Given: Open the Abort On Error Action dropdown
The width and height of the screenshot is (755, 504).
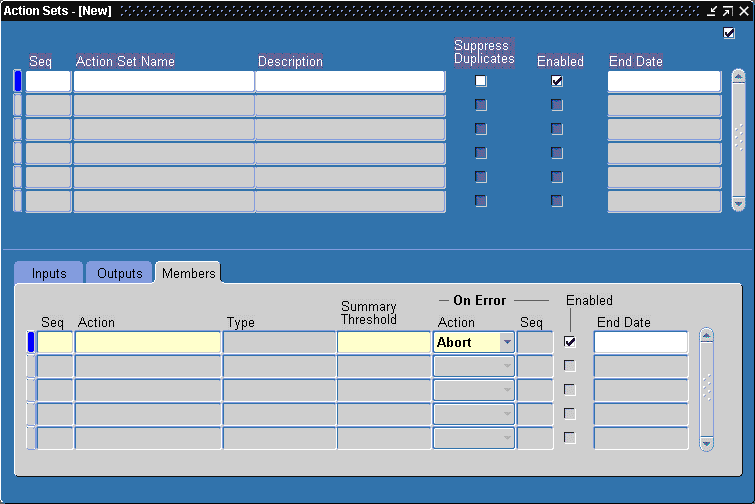Looking at the screenshot, I should (x=507, y=342).
